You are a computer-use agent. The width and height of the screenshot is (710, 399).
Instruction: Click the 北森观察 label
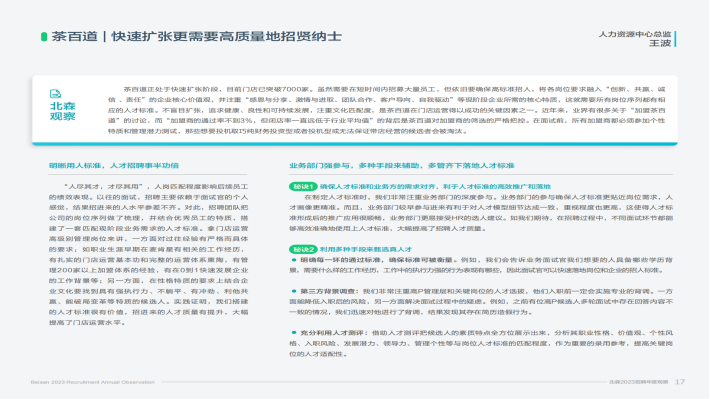pyautogui.click(x=62, y=111)
